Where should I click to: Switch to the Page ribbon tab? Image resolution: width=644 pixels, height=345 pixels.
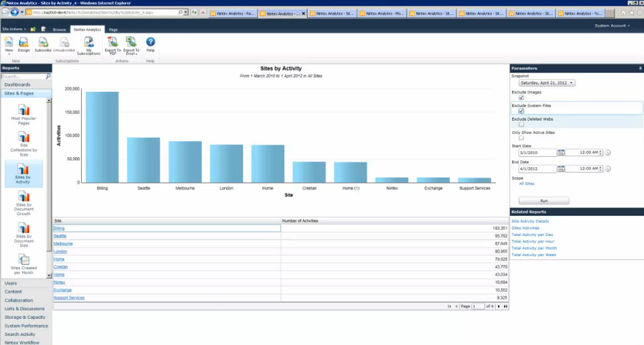click(113, 29)
